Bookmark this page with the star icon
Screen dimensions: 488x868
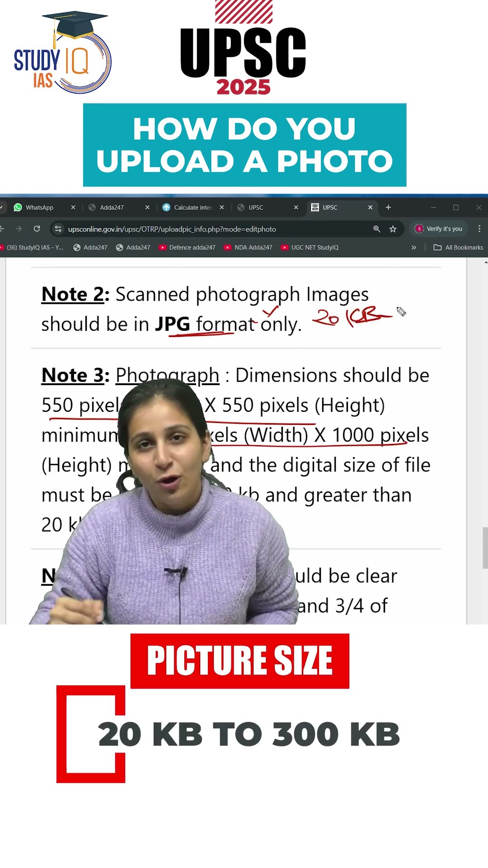point(393,229)
